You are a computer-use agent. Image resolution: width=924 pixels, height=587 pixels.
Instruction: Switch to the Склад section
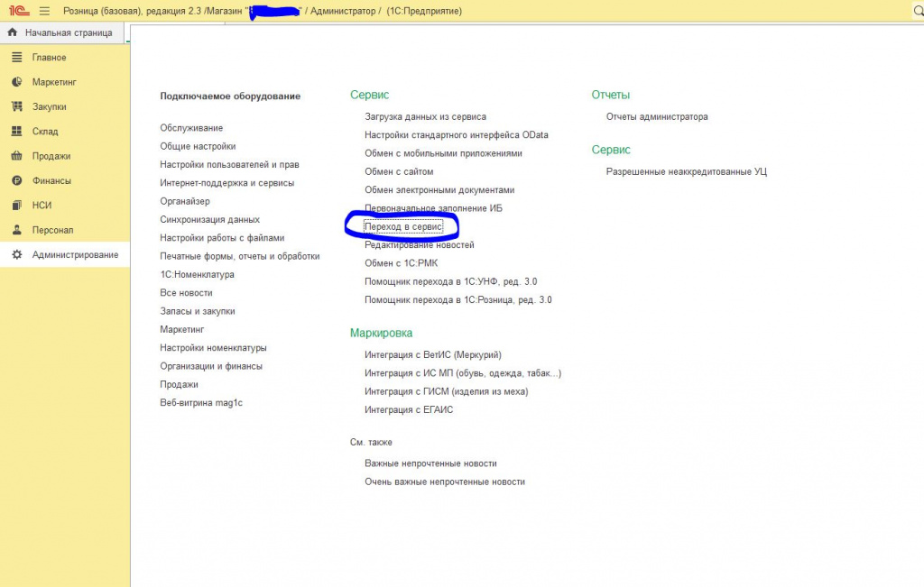45,132
